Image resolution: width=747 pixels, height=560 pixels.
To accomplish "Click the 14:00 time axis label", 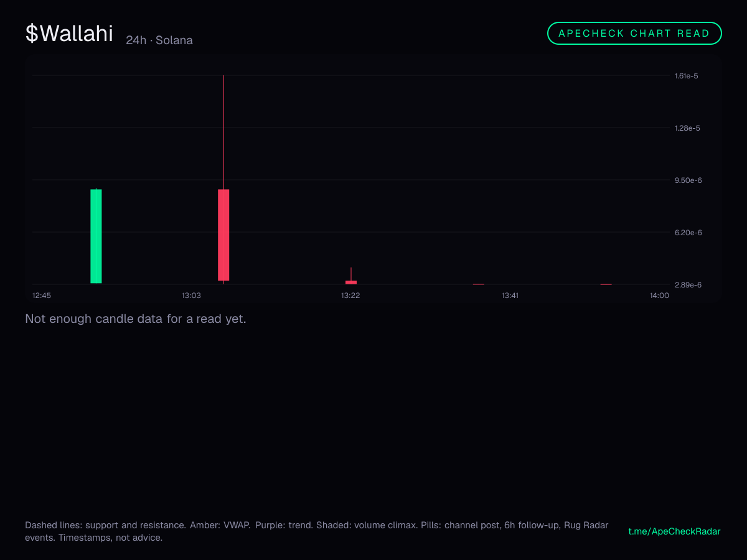I will [659, 296].
